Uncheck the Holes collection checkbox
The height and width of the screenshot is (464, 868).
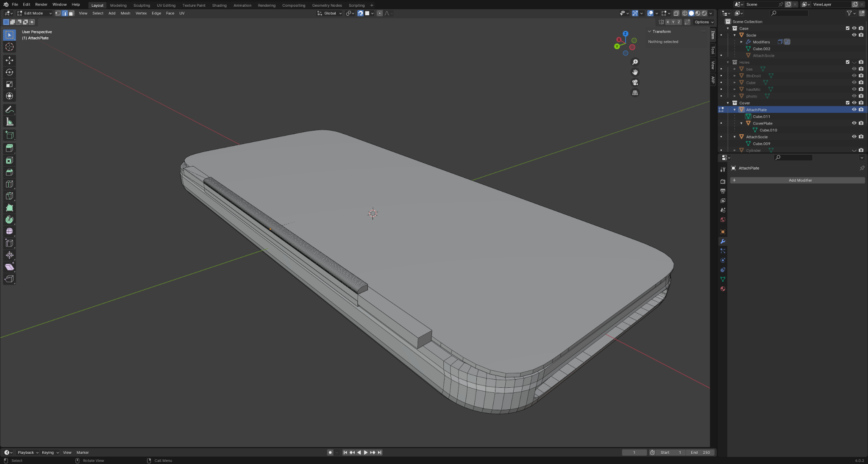tap(847, 62)
